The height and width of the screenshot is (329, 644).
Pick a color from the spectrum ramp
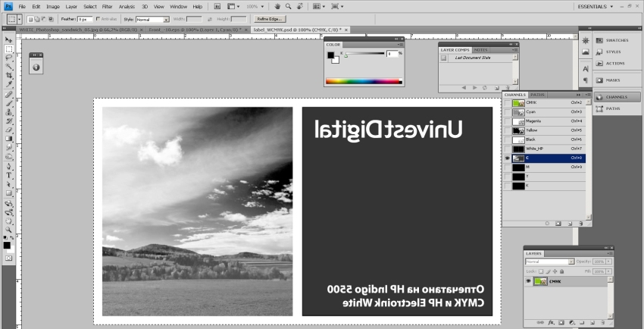click(364, 81)
